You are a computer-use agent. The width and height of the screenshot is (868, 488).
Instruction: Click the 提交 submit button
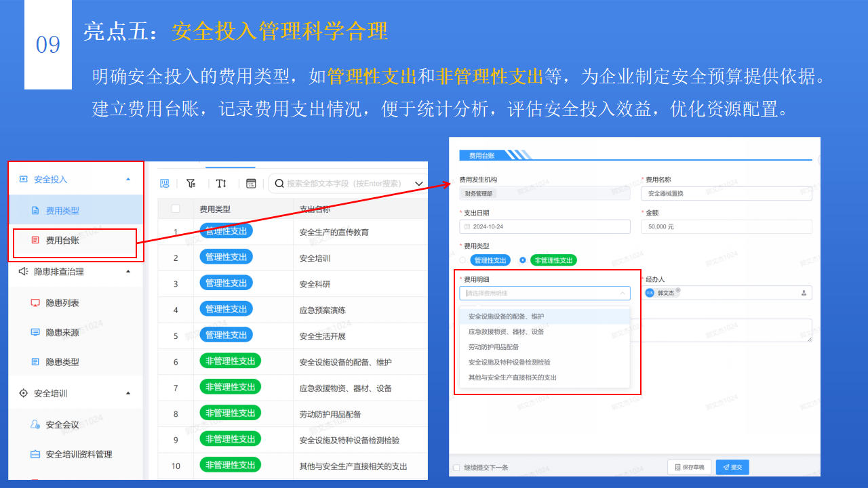click(x=732, y=467)
